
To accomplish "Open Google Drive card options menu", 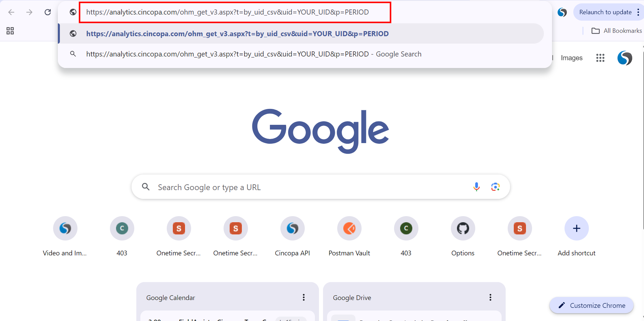I will click(x=490, y=297).
